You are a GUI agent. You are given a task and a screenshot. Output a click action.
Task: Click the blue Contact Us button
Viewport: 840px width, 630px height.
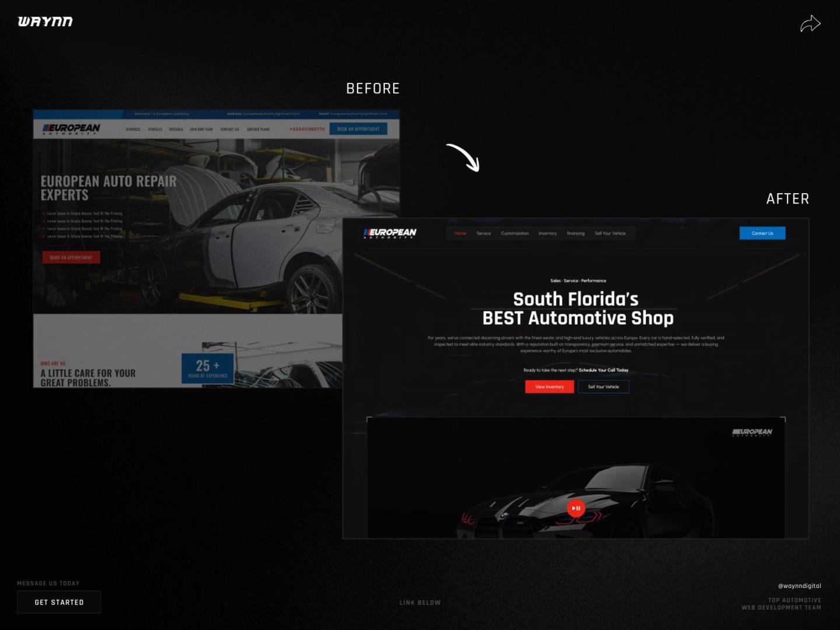[x=762, y=233]
